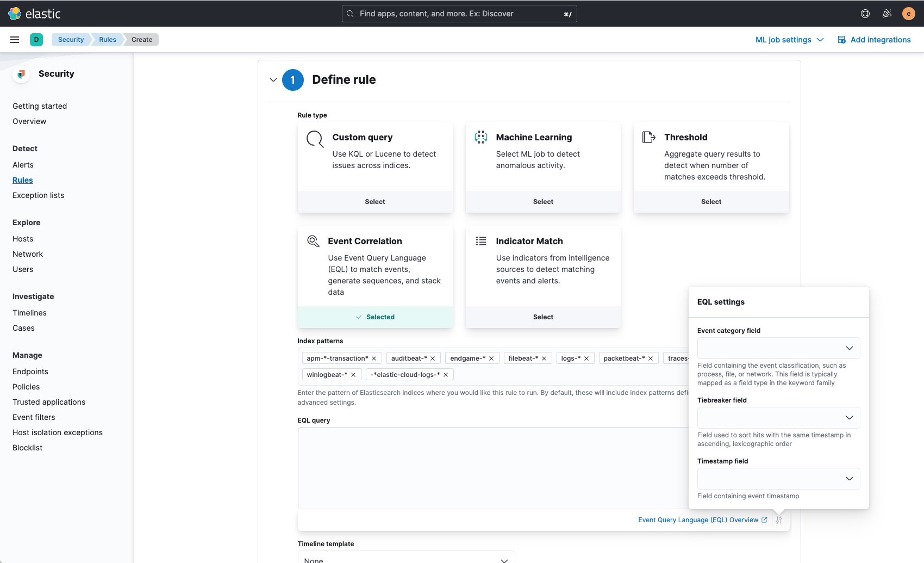Open the EQL Overview link
Screen dimensions: 924x563
tap(702, 520)
